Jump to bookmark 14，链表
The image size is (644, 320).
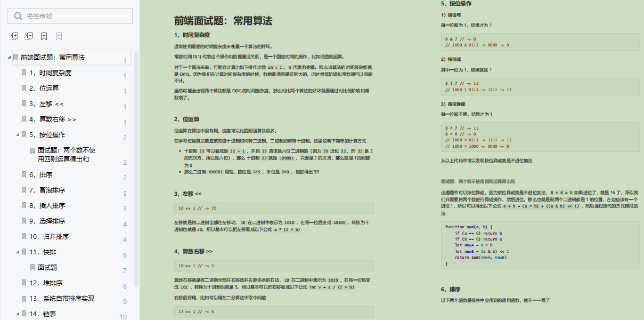43,314
